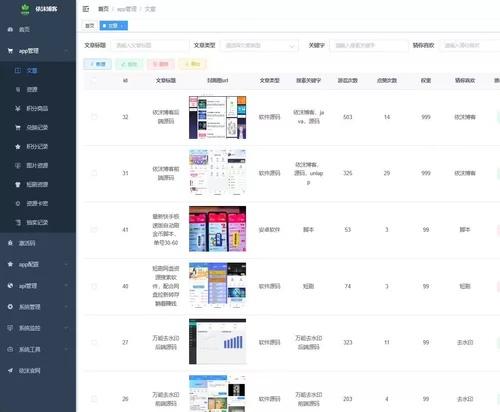Click the id column header
The height and width of the screenshot is (412, 500).
(x=125, y=80)
